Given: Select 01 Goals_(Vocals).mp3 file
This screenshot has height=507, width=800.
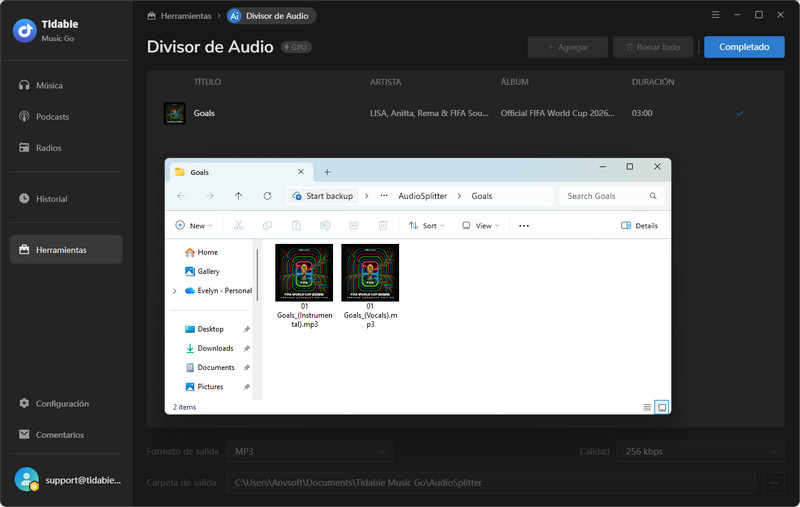Looking at the screenshot, I should (370, 286).
